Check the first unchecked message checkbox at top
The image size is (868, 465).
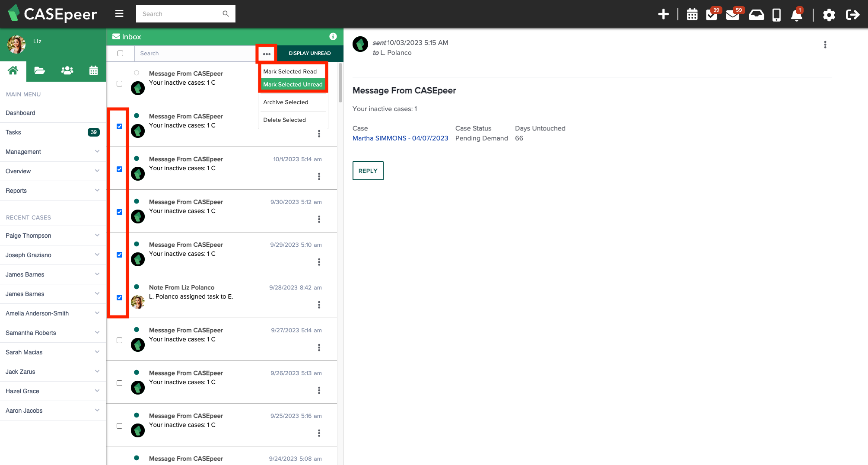click(119, 84)
